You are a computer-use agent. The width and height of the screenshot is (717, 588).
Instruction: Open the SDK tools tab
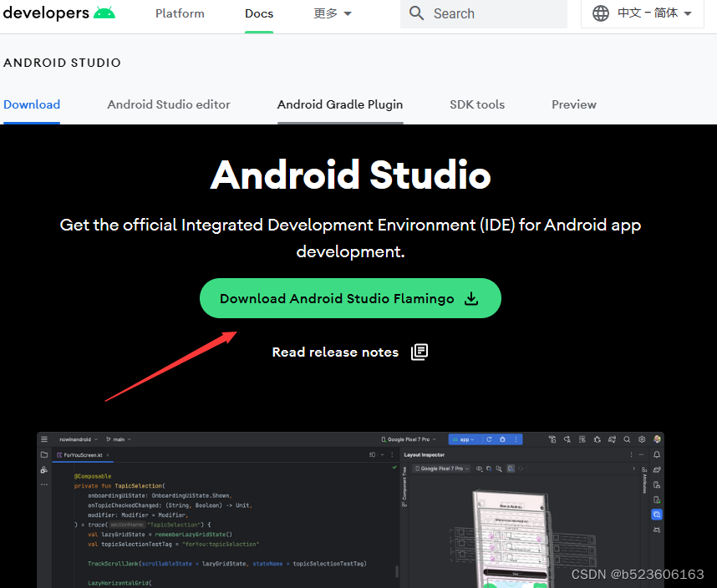tap(477, 104)
